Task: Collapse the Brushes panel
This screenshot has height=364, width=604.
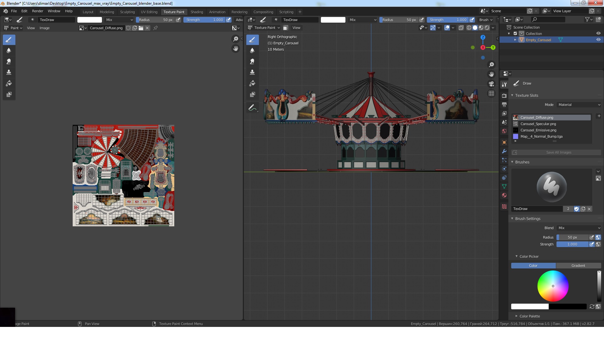Action: point(512,162)
